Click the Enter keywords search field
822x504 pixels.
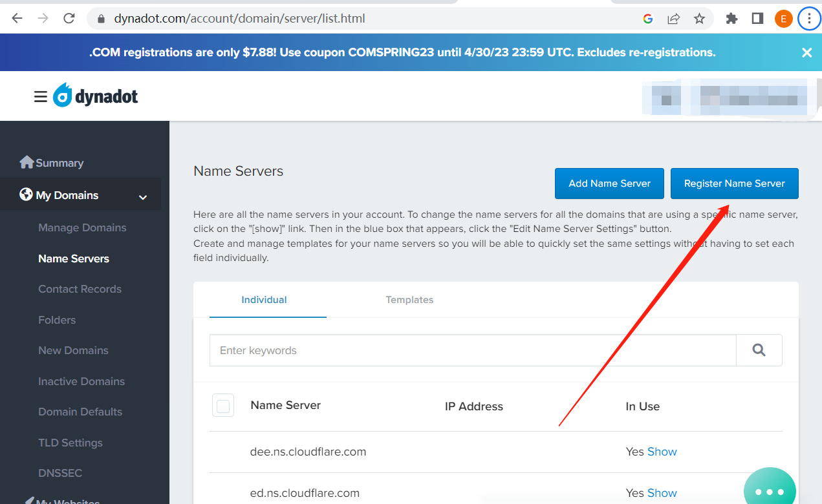(472, 350)
